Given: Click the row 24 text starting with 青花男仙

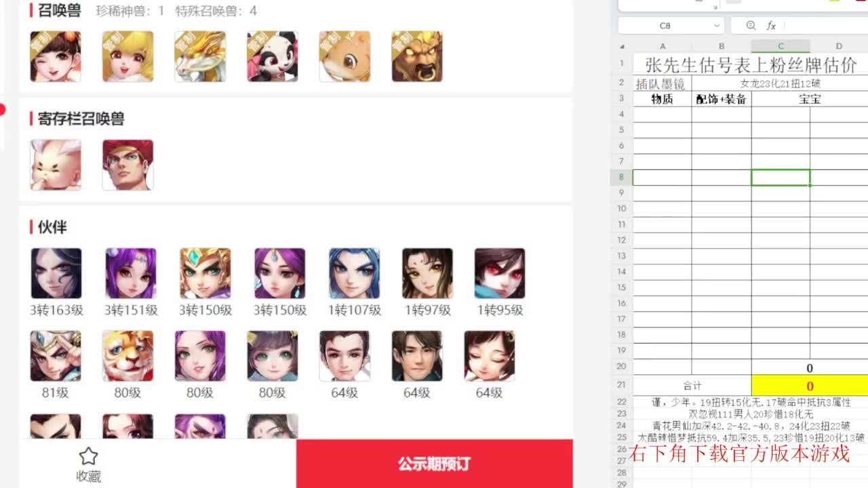Looking at the screenshot, I should [x=751, y=426].
